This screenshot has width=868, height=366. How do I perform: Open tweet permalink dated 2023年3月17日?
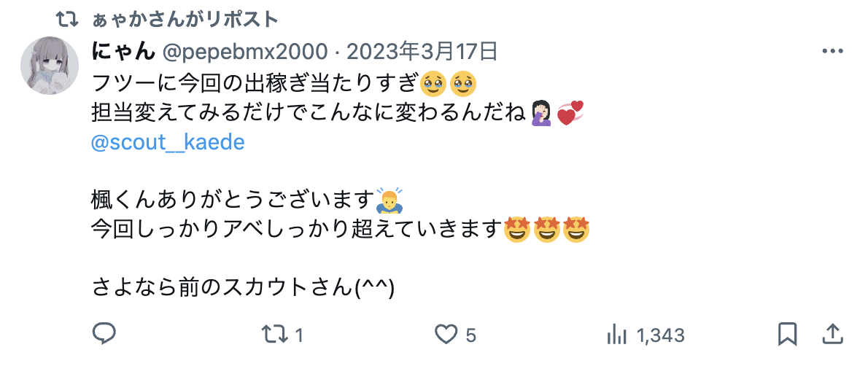tap(422, 52)
